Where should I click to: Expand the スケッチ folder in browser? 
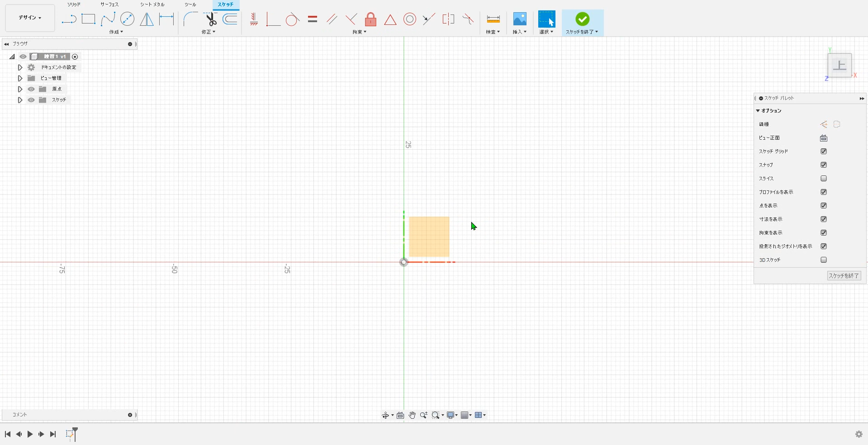(x=20, y=100)
